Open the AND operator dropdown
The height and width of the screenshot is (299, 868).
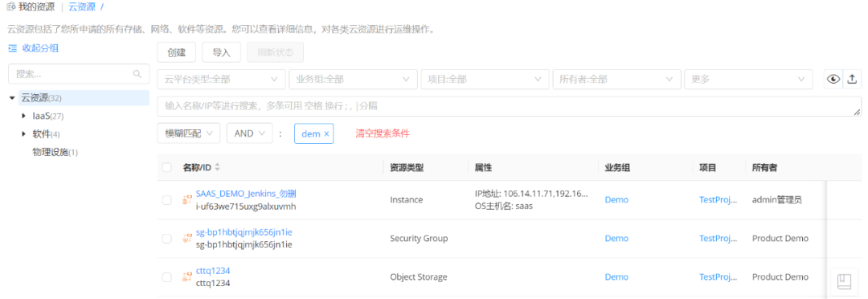(250, 133)
